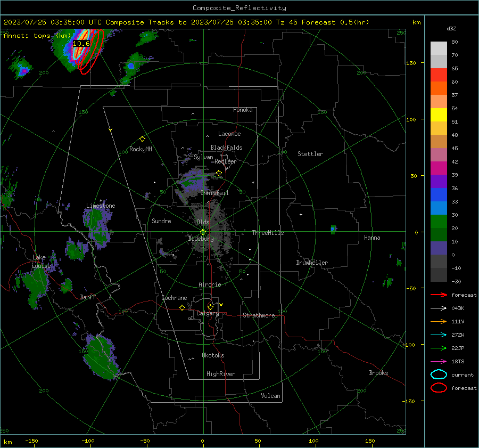Click the Banff map label
This screenshot has height=448, width=479.
(x=88, y=297)
